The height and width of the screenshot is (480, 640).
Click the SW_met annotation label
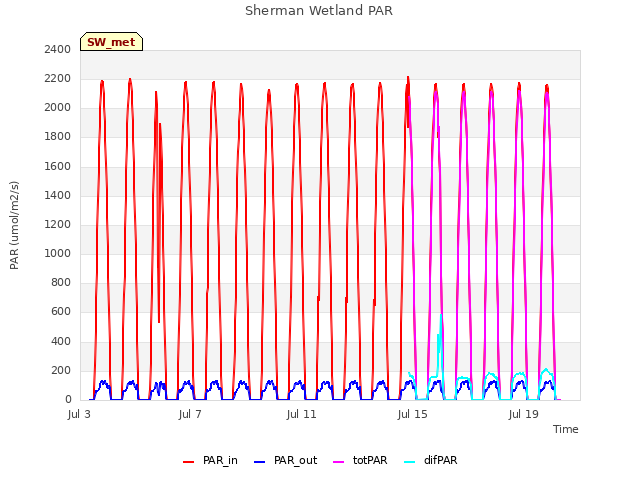point(111,42)
